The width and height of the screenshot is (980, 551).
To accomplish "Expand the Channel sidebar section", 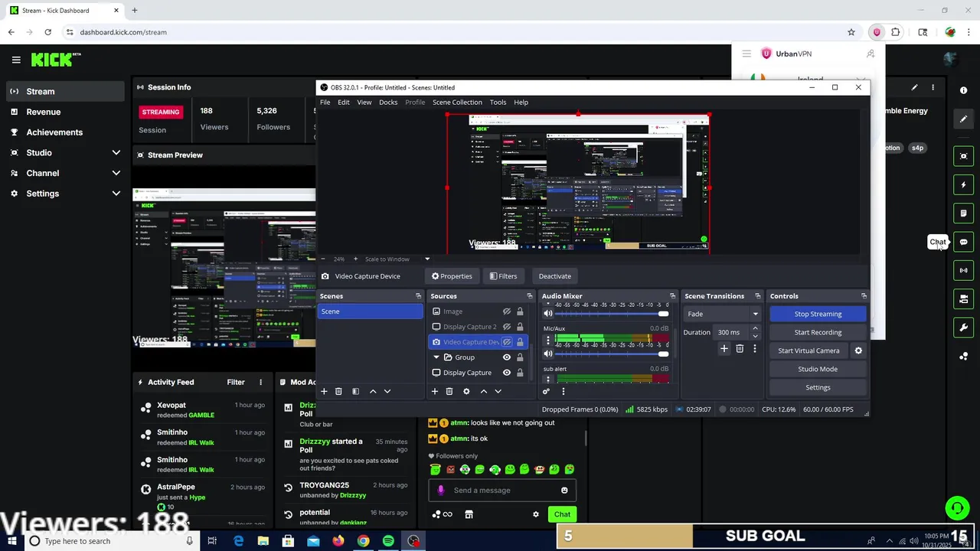I will (116, 173).
